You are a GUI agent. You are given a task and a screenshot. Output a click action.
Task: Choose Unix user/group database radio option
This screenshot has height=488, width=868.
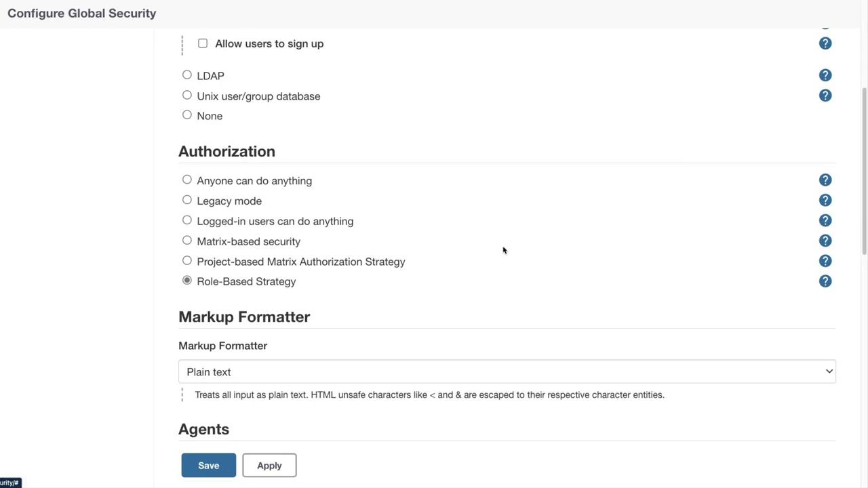point(187,96)
